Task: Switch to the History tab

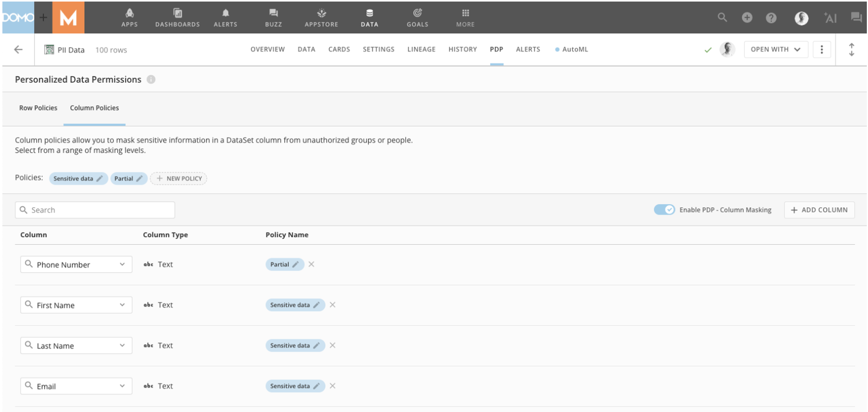Action: 462,49
